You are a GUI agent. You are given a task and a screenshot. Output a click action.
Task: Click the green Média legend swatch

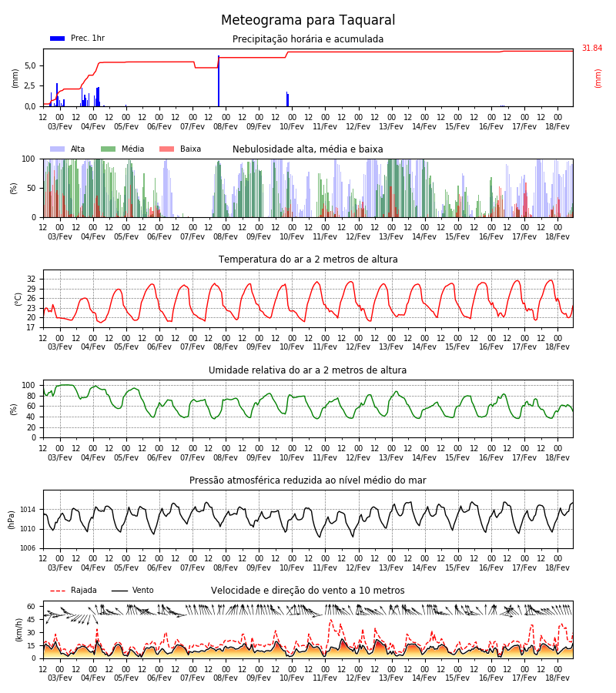coord(109,149)
